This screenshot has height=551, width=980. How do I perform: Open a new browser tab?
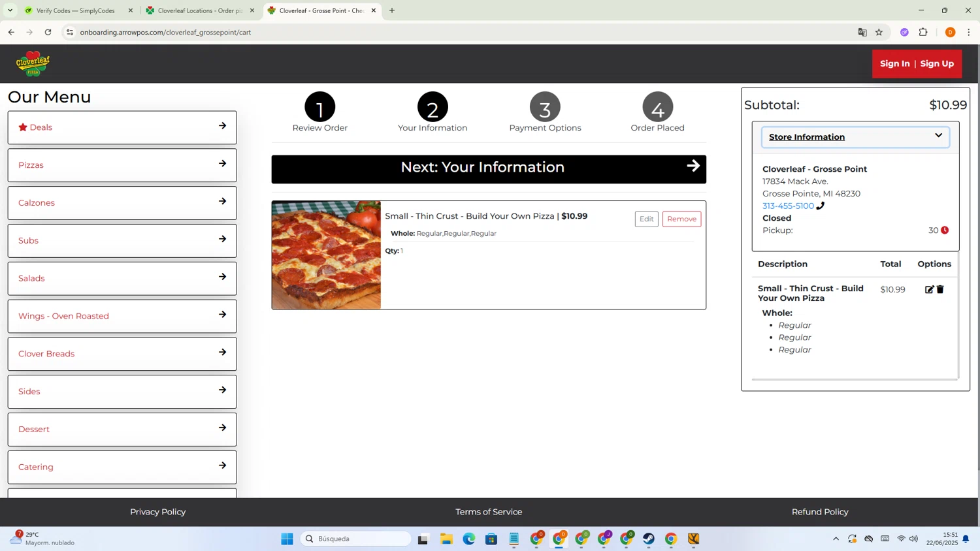392,10
